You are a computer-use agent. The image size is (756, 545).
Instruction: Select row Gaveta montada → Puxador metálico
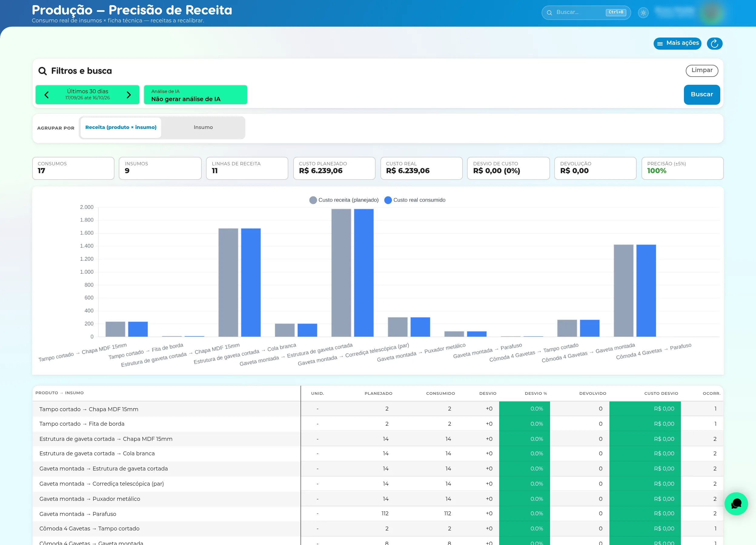pyautogui.click(x=378, y=499)
